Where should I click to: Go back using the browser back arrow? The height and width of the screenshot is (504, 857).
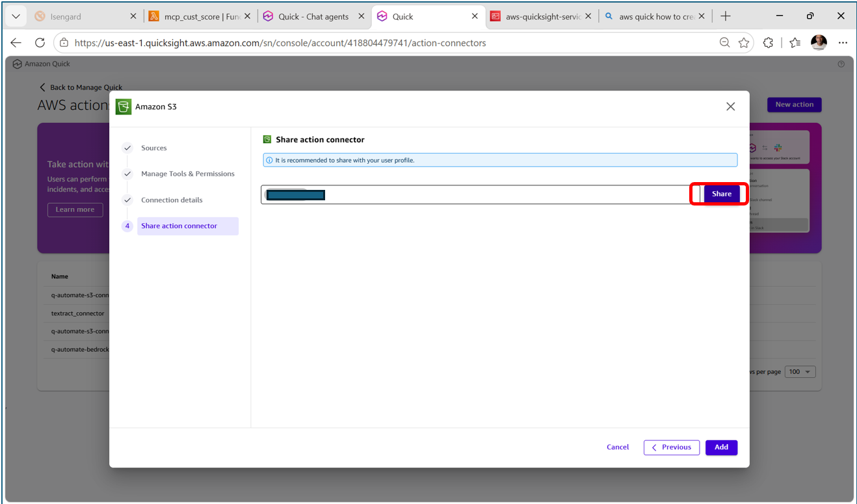click(16, 43)
